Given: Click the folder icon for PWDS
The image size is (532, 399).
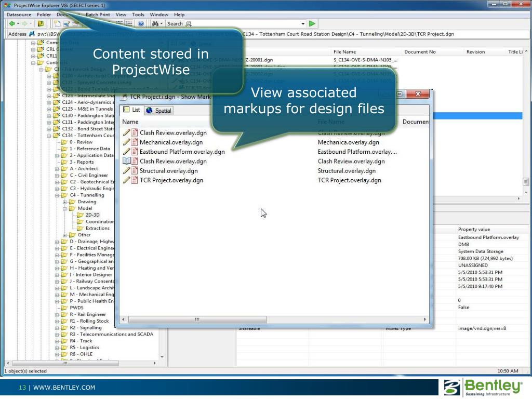Looking at the screenshot, I should pyautogui.click(x=64, y=308).
